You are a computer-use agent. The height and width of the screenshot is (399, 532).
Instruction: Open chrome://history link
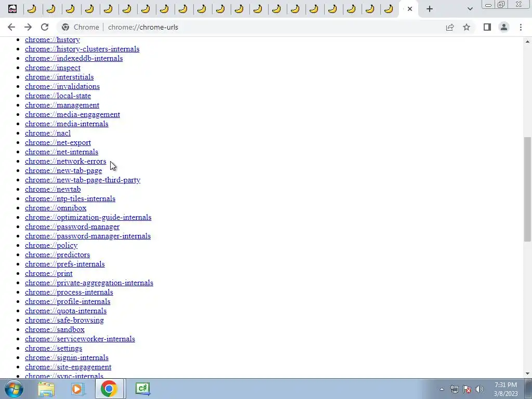pyautogui.click(x=52, y=39)
